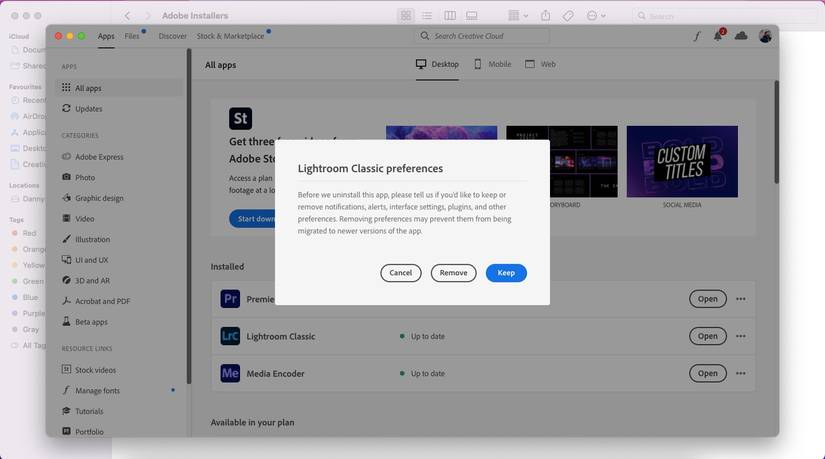Click the cloud sync status icon
Viewport: 825px width, 459px height.
coord(741,36)
